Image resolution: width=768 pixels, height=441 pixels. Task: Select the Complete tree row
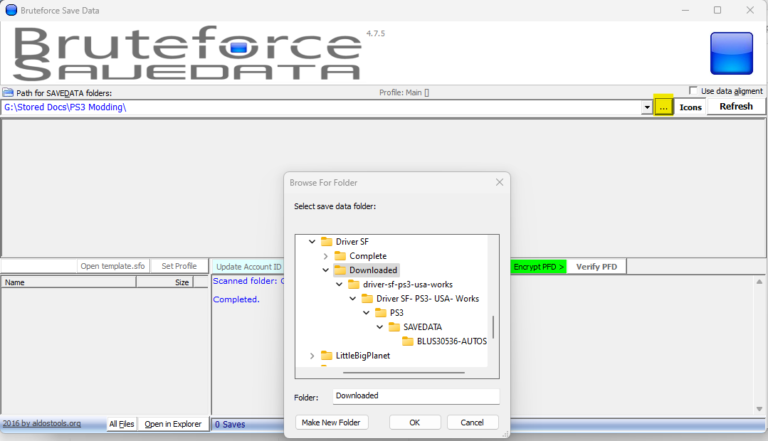[x=368, y=256]
